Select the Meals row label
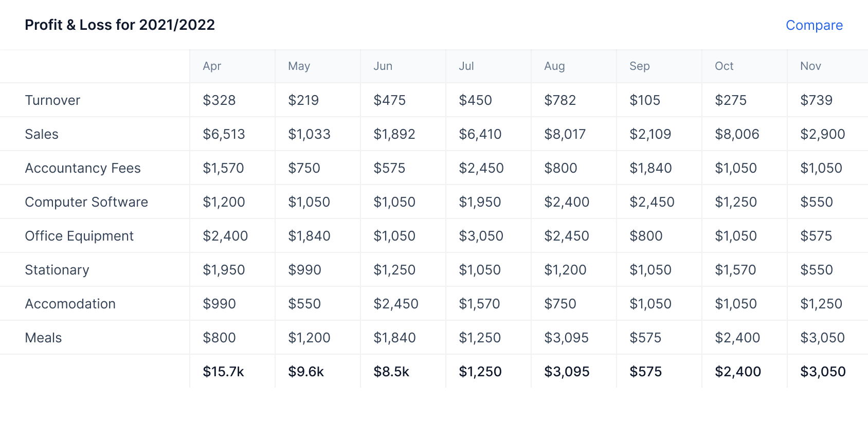 (43, 337)
